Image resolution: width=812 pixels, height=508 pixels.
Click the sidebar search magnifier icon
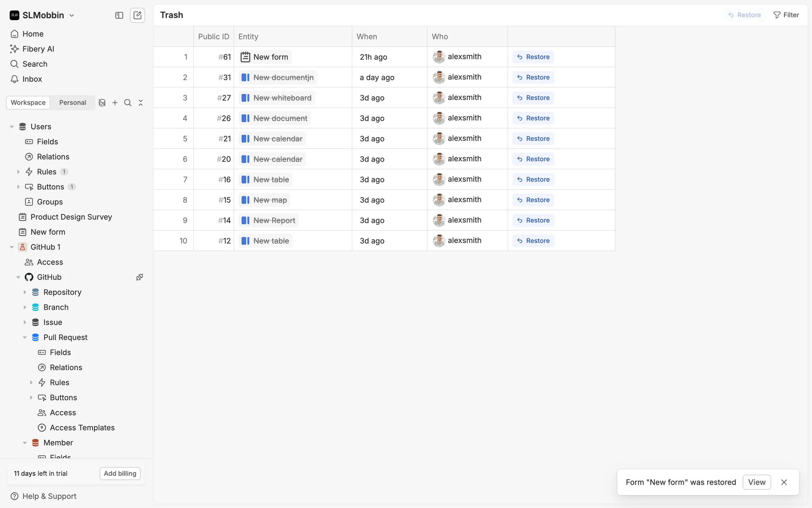[128, 103]
